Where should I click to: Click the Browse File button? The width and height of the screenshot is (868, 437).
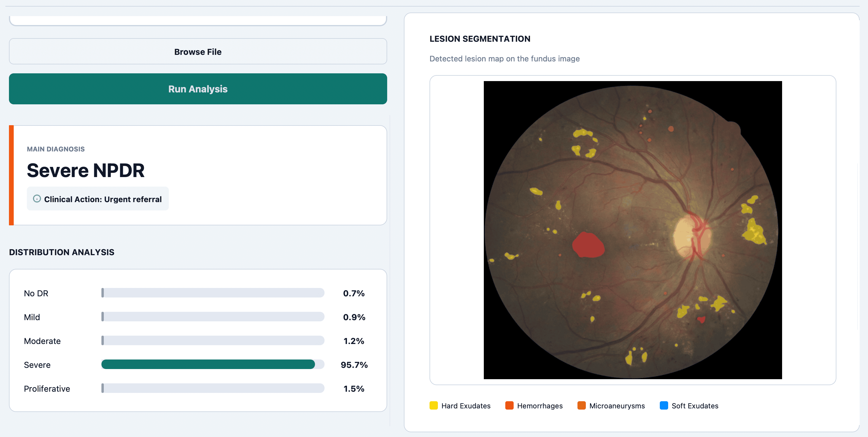(x=198, y=52)
